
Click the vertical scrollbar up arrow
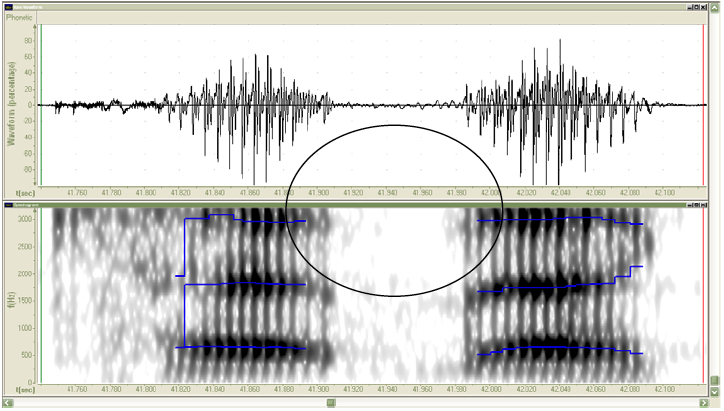tap(715, 8)
